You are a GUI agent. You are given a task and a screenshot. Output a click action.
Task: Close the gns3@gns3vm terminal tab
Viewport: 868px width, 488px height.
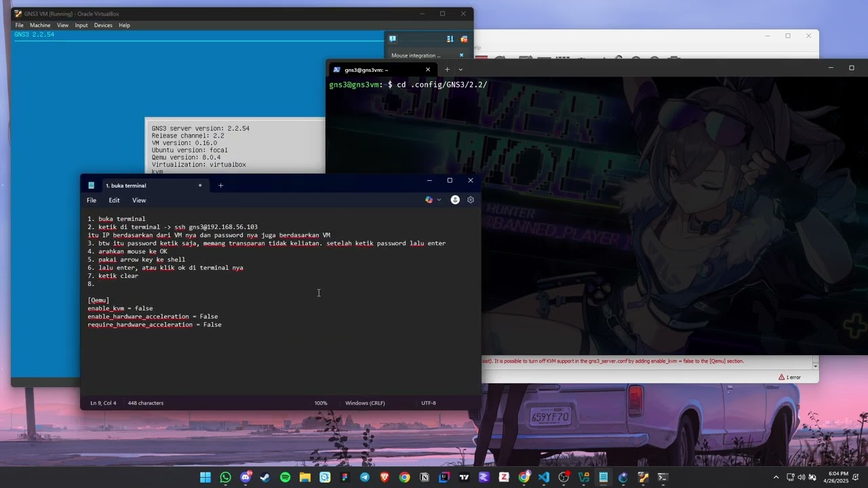point(428,70)
